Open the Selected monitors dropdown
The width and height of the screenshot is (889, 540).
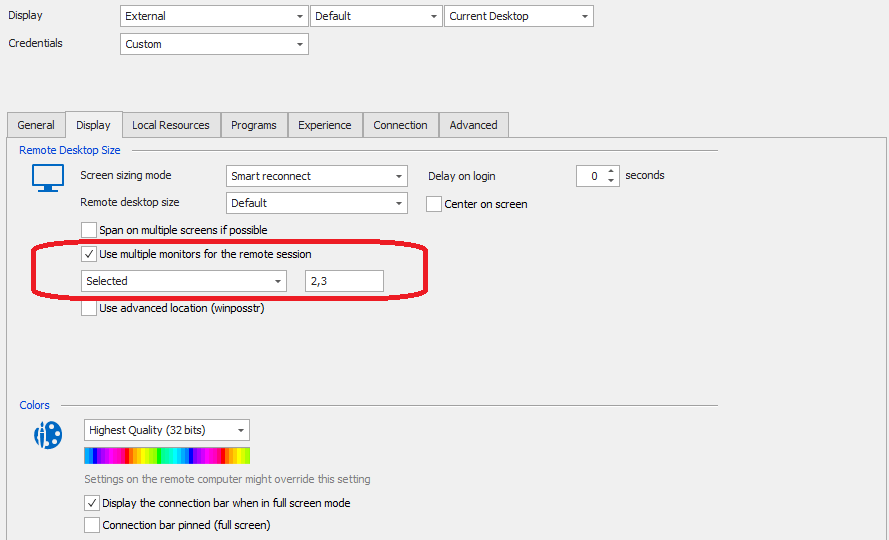[184, 281]
